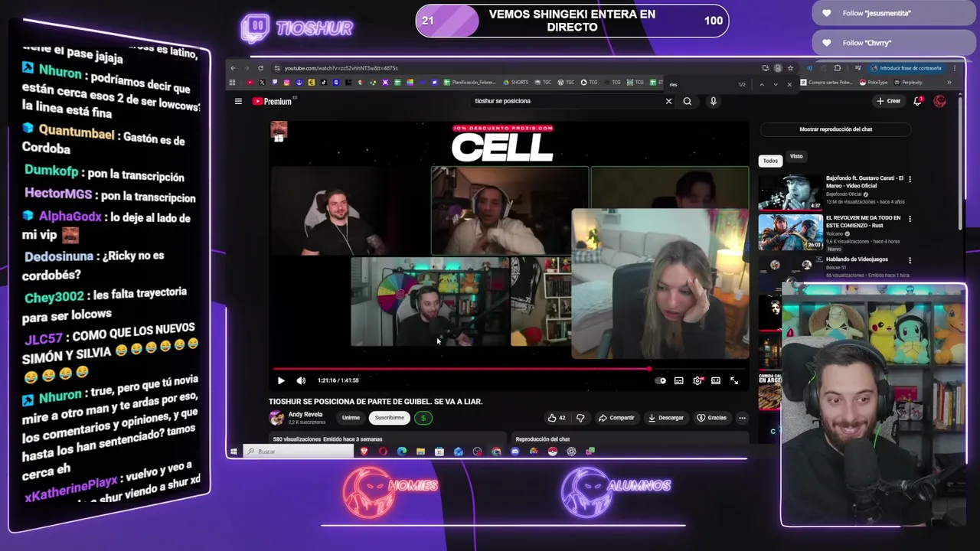
Task: Select the Todos filter chip
Action: pos(770,161)
